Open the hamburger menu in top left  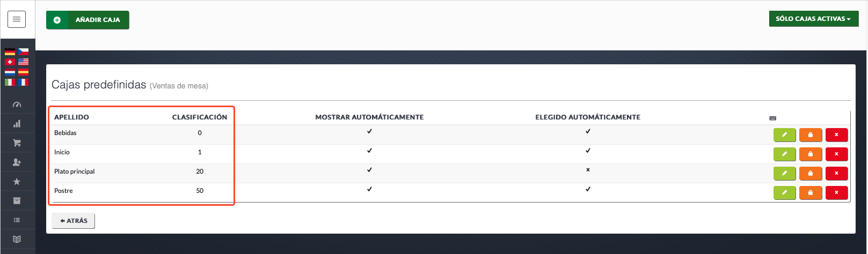[x=17, y=19]
